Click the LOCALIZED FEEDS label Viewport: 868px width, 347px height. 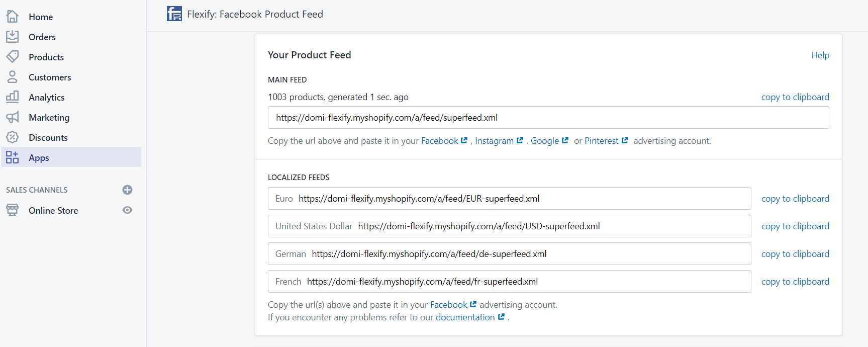click(x=299, y=178)
